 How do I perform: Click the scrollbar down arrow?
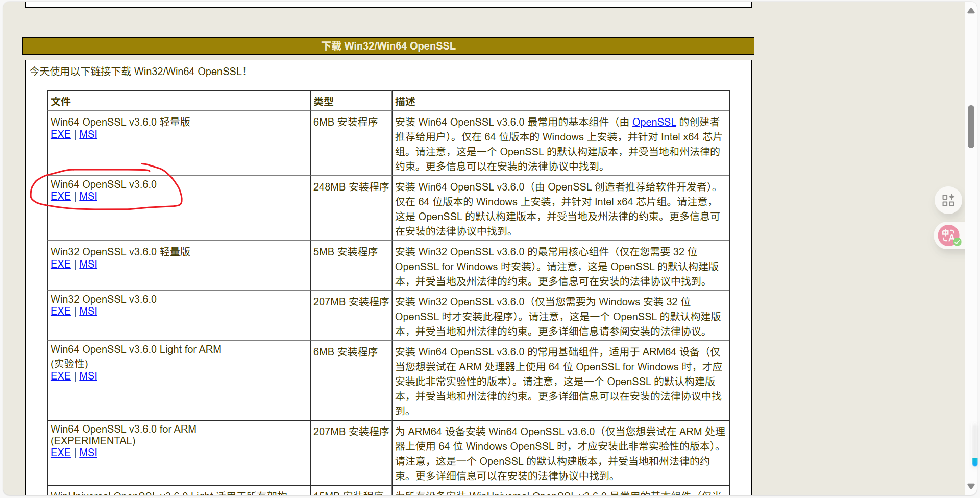[971, 486]
